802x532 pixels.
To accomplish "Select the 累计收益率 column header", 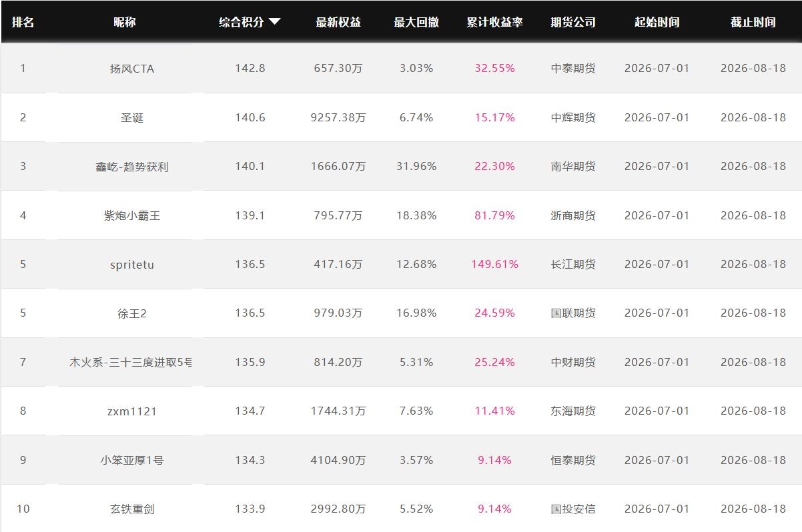I will pos(494,22).
